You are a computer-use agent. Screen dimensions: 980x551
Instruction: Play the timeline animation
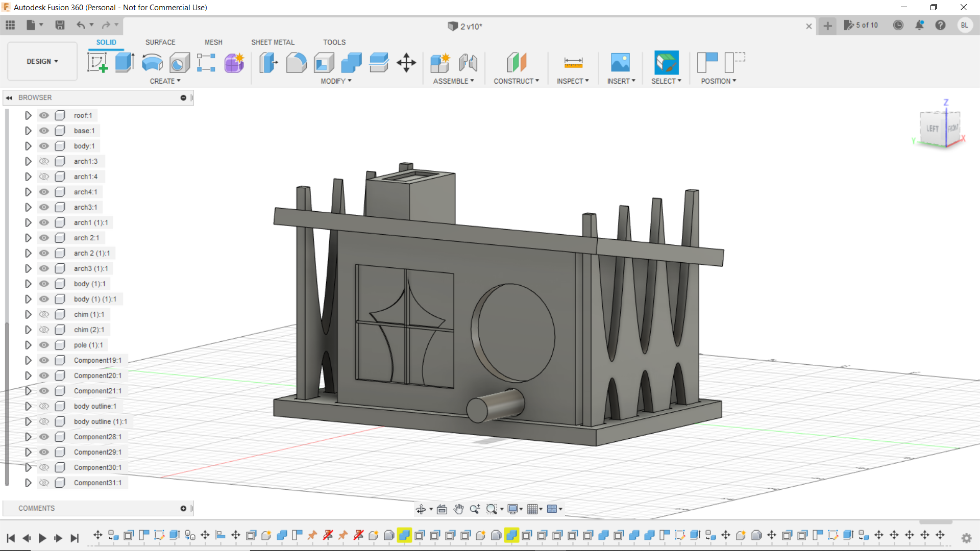point(42,538)
